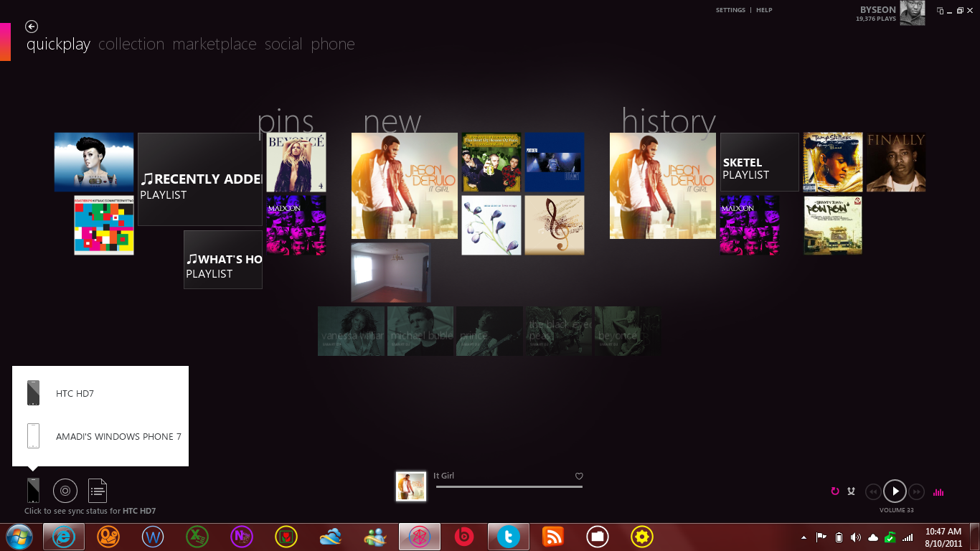
Task: Click the back arrow button
Action: tap(32, 27)
